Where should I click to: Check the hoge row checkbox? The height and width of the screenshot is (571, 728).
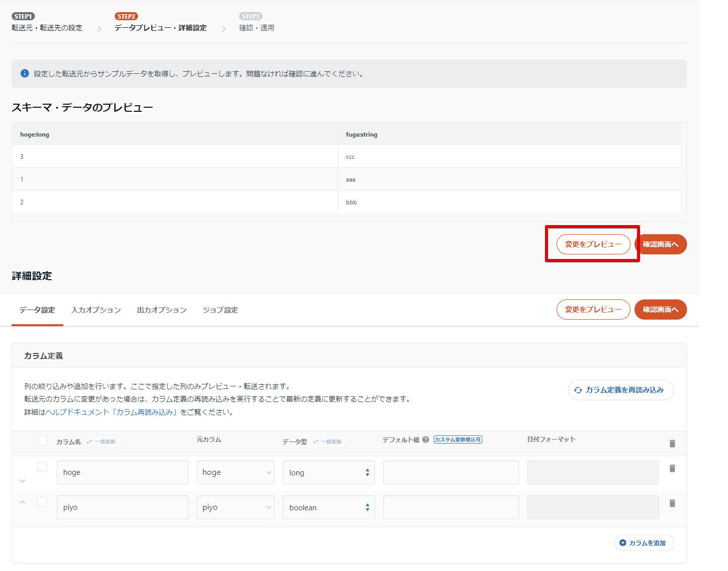click(42, 467)
